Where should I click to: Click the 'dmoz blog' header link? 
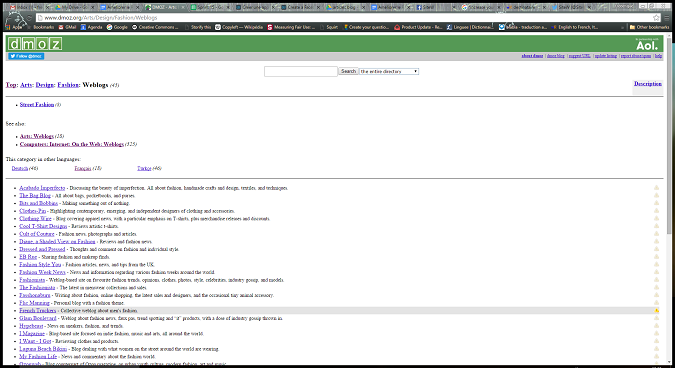coord(555,56)
